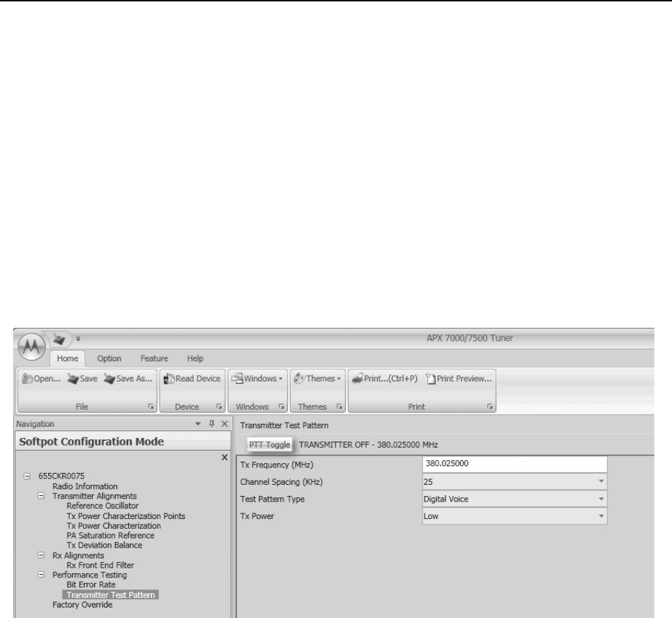Screen dimensions: 672x618
Task: Open the Print group dialog launcher
Action: tap(490, 407)
